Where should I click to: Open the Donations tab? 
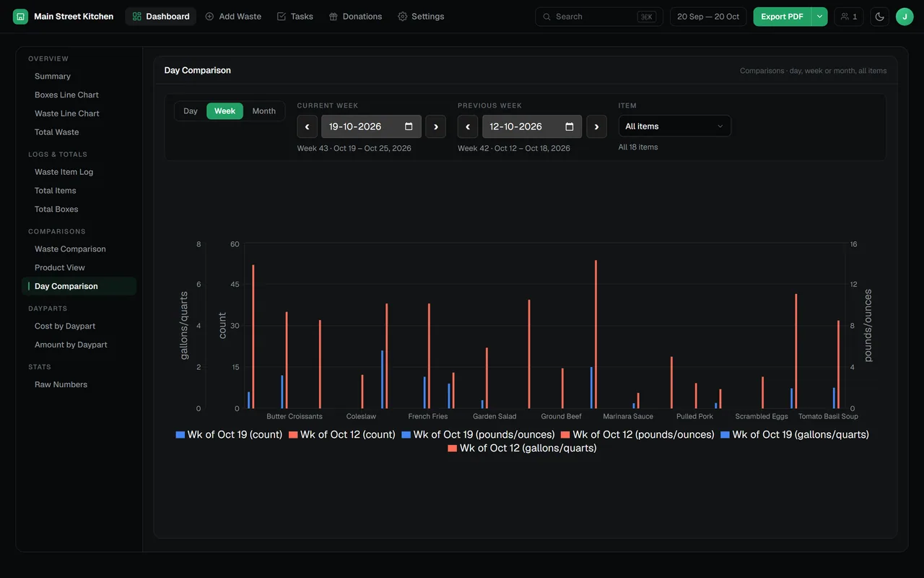355,17
